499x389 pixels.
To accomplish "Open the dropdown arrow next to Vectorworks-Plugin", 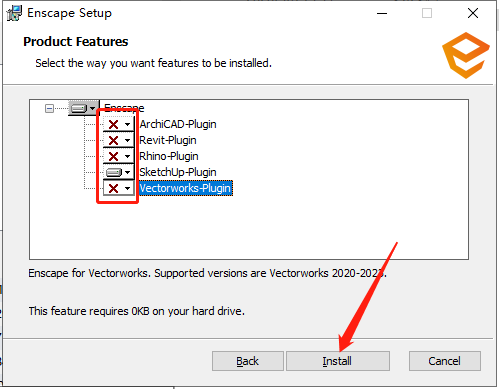I will tap(128, 188).
